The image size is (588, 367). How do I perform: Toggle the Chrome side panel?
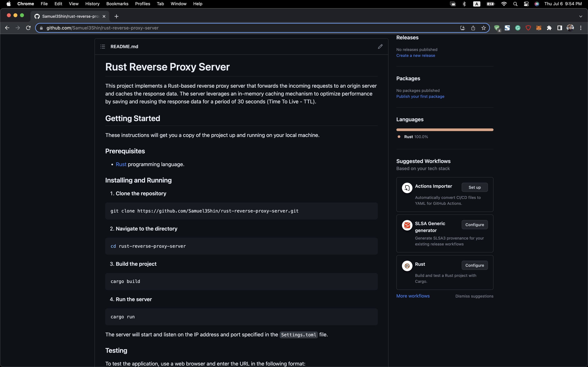pyautogui.click(x=560, y=28)
